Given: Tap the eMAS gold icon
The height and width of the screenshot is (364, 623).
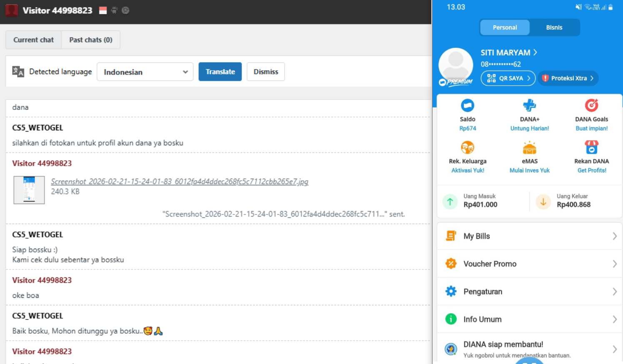Looking at the screenshot, I should (529, 147).
